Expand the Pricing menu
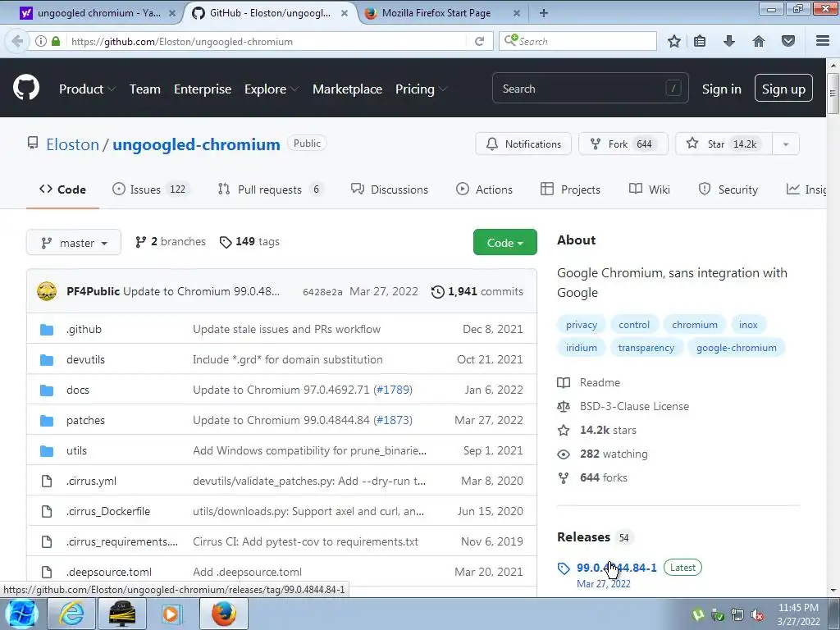 pos(421,89)
